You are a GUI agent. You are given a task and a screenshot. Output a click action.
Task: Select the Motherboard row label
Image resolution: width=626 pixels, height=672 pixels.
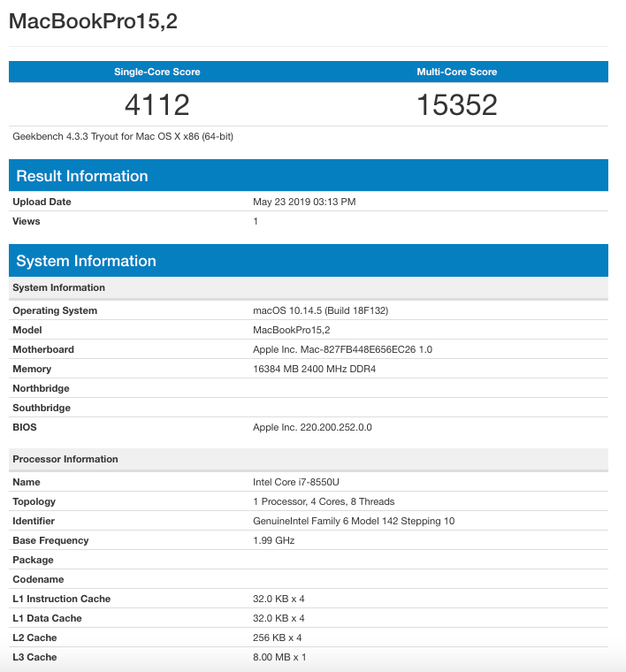coord(43,349)
